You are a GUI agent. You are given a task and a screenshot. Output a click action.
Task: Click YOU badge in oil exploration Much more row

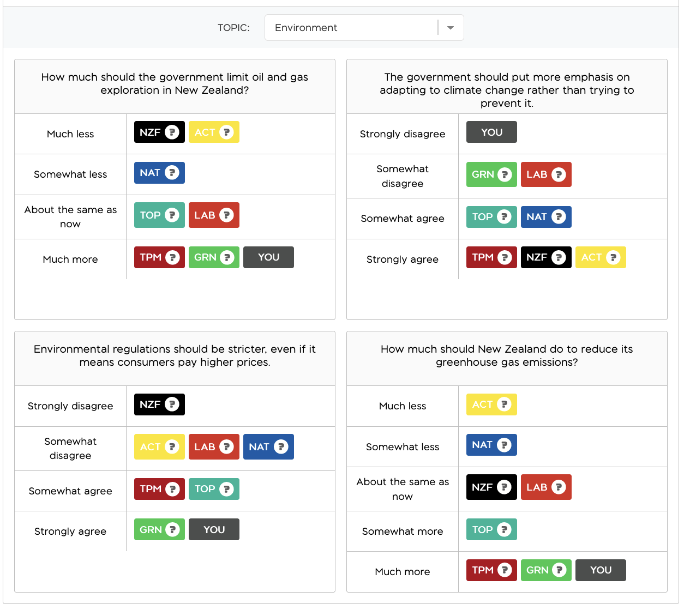[268, 257]
